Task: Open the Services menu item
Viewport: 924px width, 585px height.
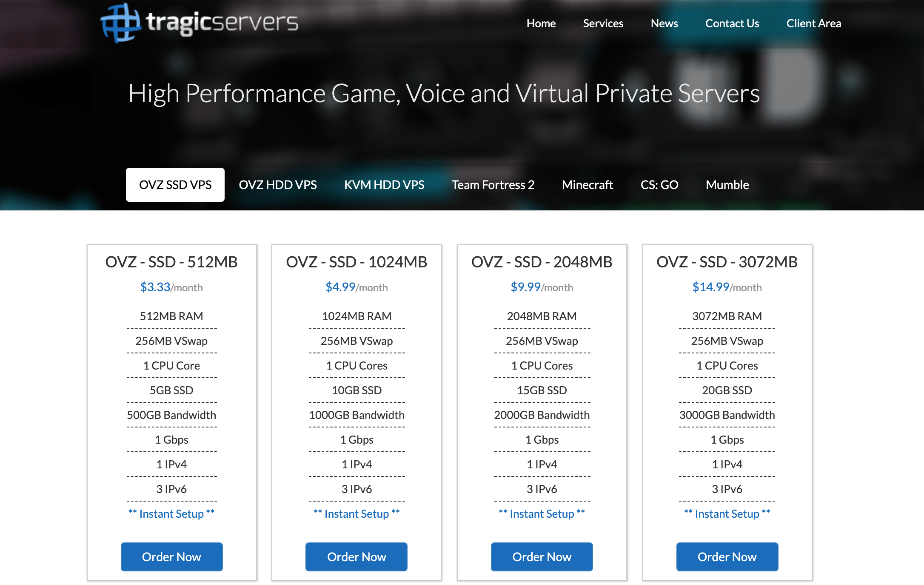Action: tap(603, 23)
